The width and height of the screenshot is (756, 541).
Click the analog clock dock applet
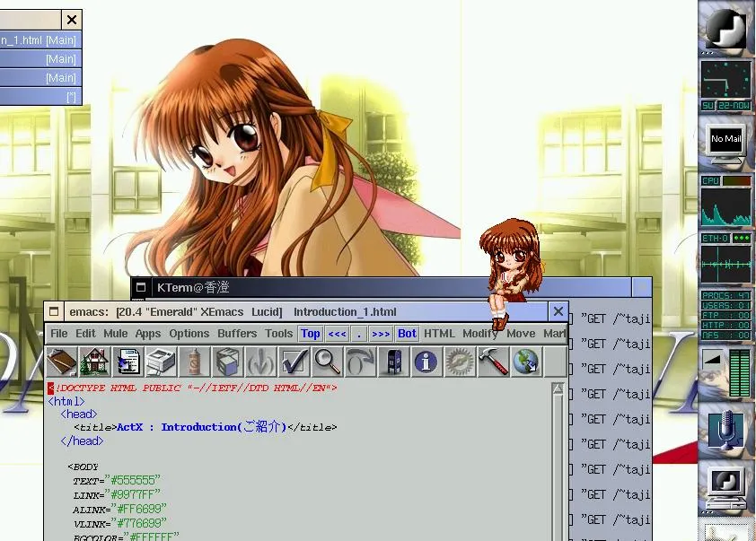click(x=725, y=79)
